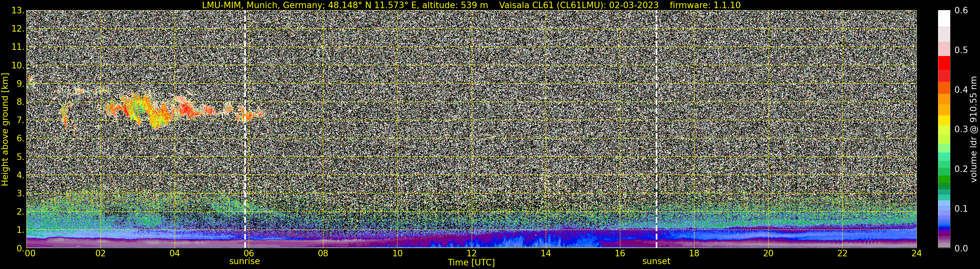Click the height axis tick label '2.'
This screenshot has width=980, height=269.
point(20,211)
